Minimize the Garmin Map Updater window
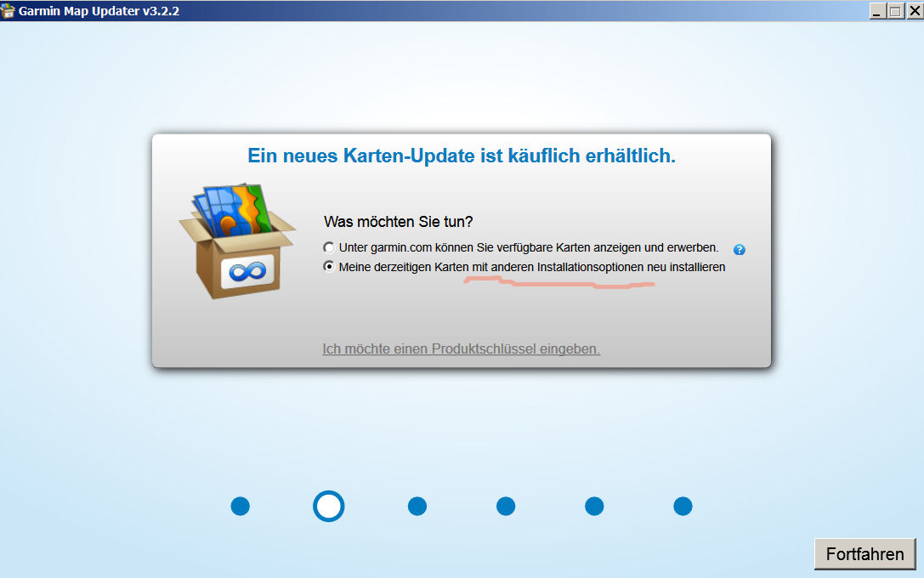The height and width of the screenshot is (578, 924). [x=878, y=11]
